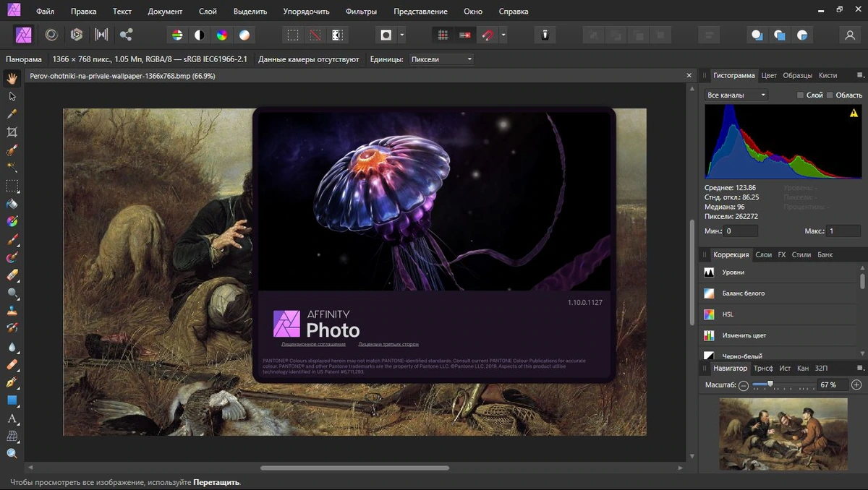Open the dropdown arrow beside Quick Mask
The width and height of the screenshot is (868, 490).
pyautogui.click(x=402, y=35)
